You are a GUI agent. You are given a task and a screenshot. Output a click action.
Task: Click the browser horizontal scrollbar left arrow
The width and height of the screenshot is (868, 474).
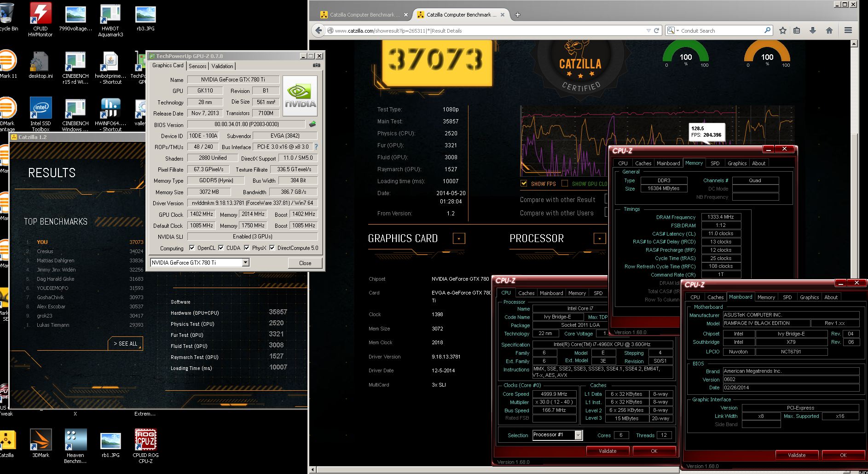313,470
